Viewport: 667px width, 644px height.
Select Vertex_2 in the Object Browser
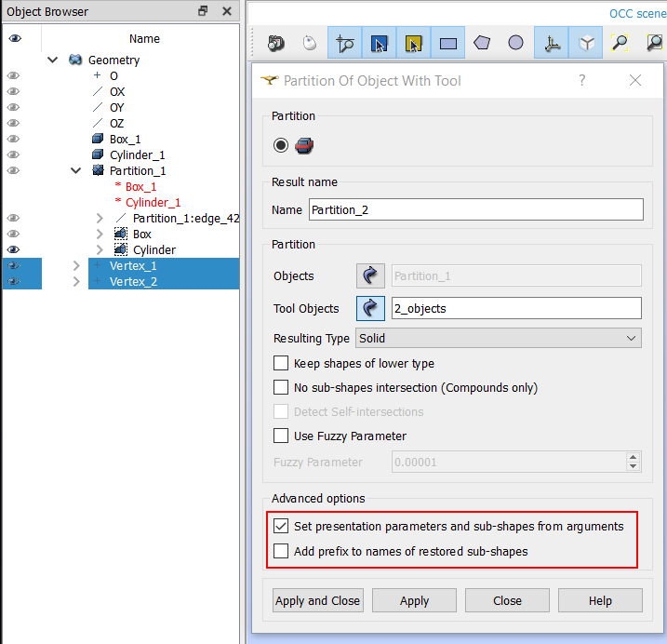coord(133,281)
